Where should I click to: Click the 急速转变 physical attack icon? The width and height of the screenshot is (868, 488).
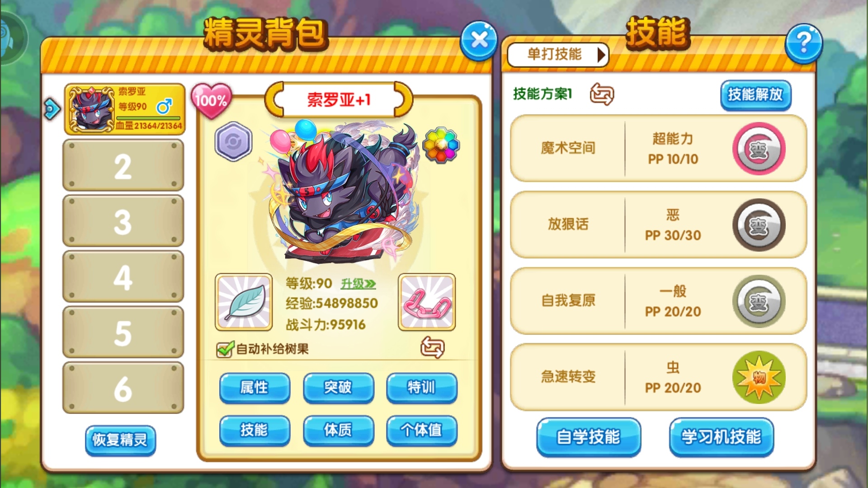759,377
